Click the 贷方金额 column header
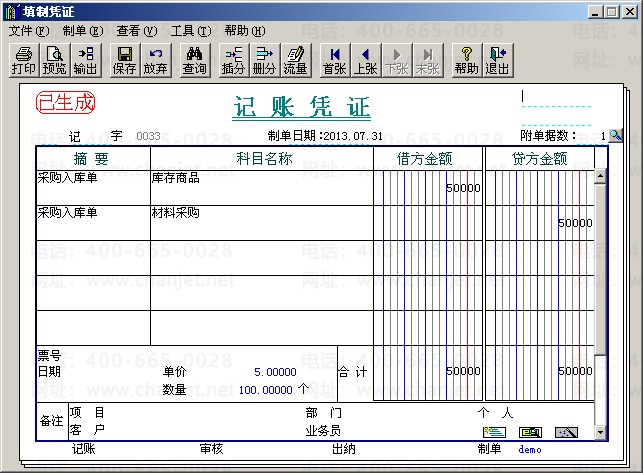 coord(540,158)
